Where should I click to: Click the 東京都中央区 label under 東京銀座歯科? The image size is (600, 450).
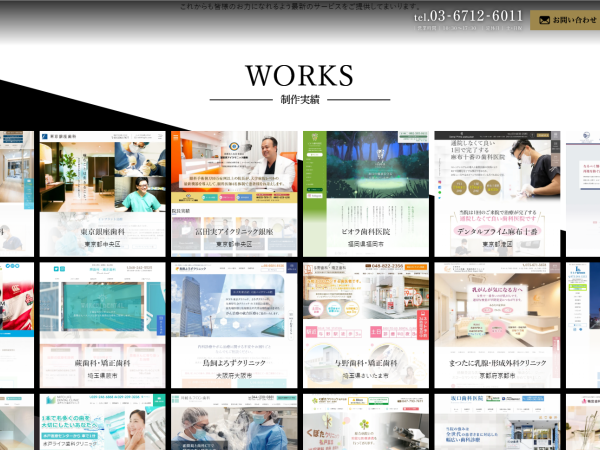[103, 244]
